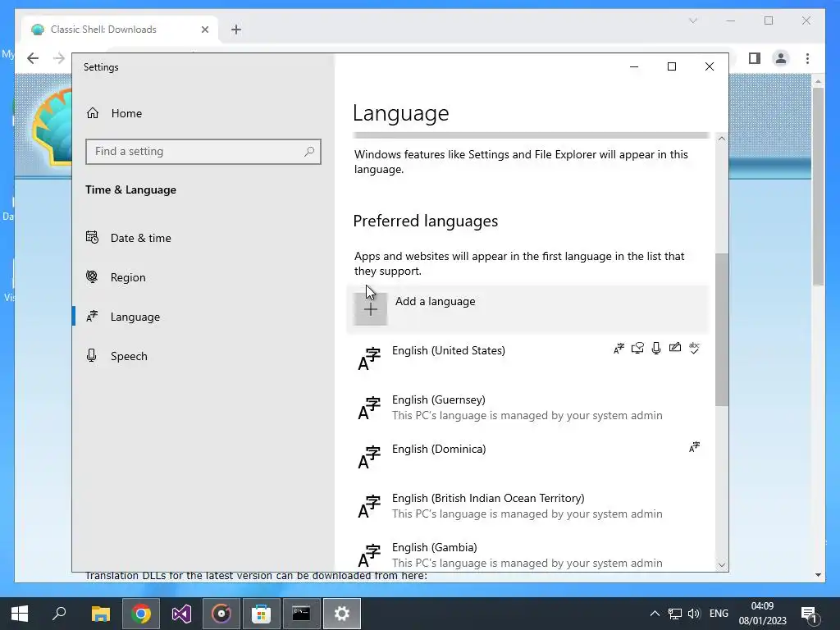Screen dimensions: 840x630
Task: Open Chrome profile avatar
Action: (781, 58)
